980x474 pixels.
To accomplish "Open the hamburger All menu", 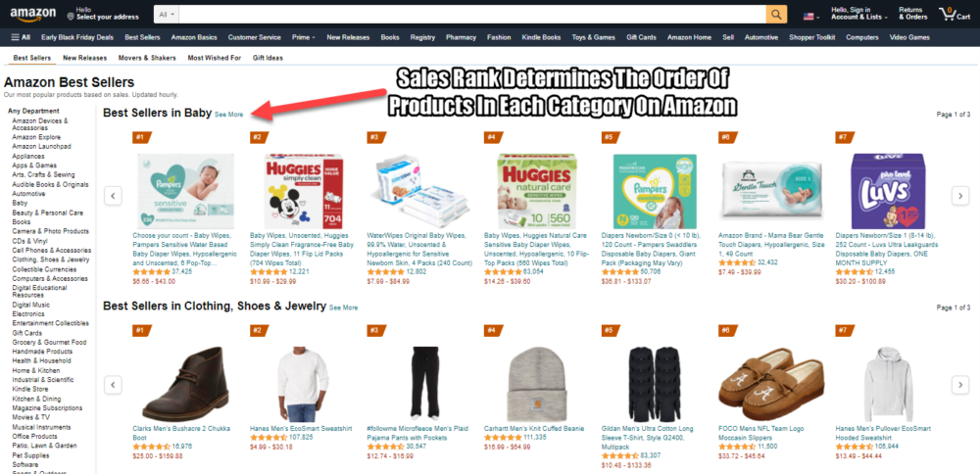I will (21, 37).
